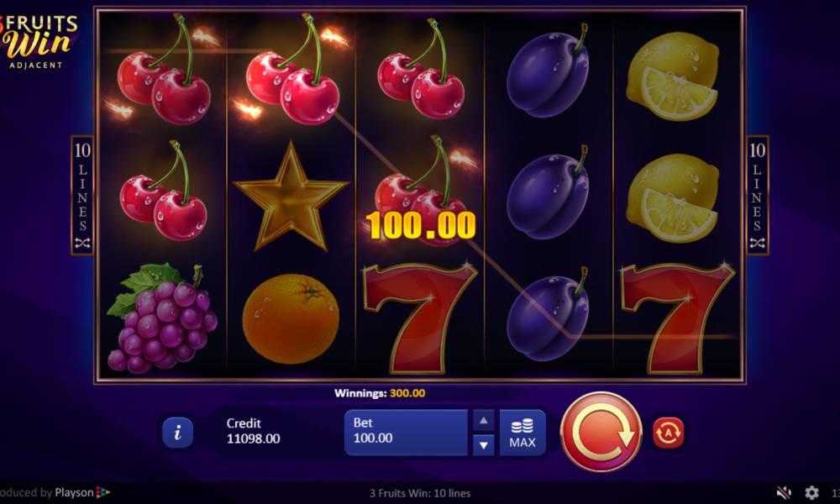This screenshot has width=840, height=504.
Task: Click the Credit 11098.00 display
Action: pos(253,431)
